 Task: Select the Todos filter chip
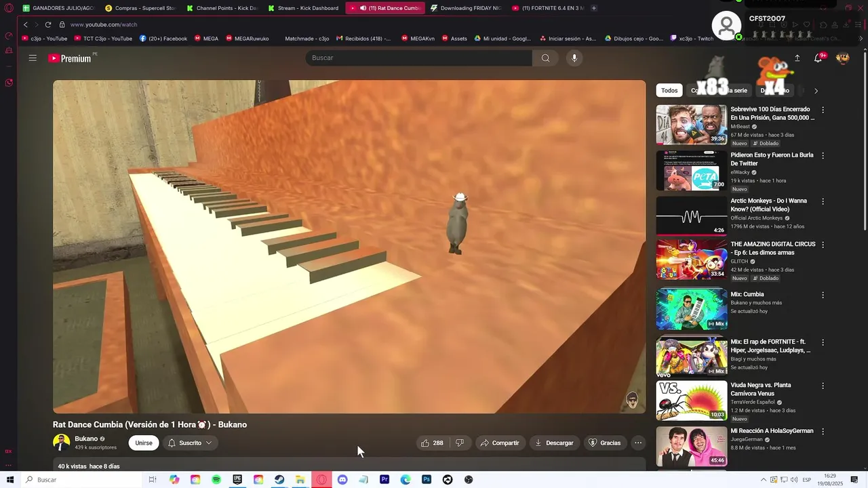click(x=669, y=91)
